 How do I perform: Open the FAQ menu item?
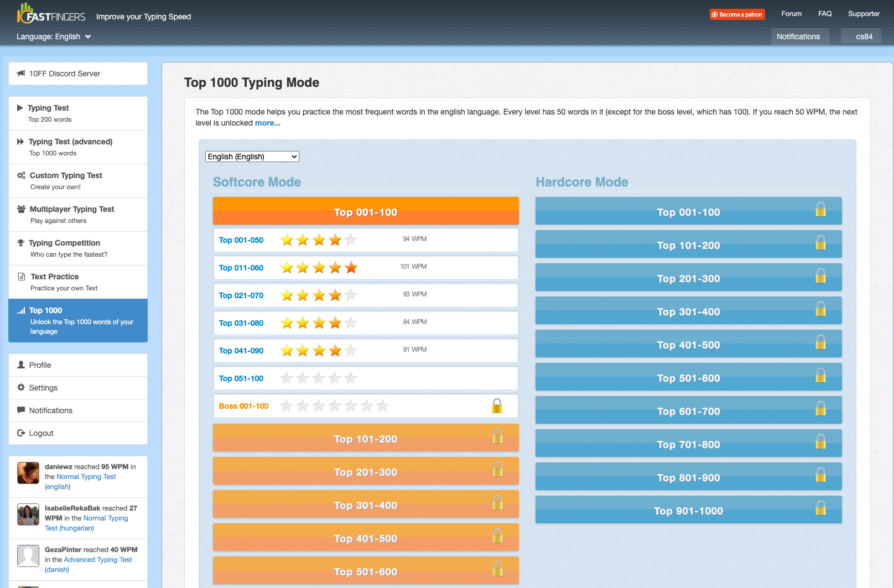tap(825, 14)
